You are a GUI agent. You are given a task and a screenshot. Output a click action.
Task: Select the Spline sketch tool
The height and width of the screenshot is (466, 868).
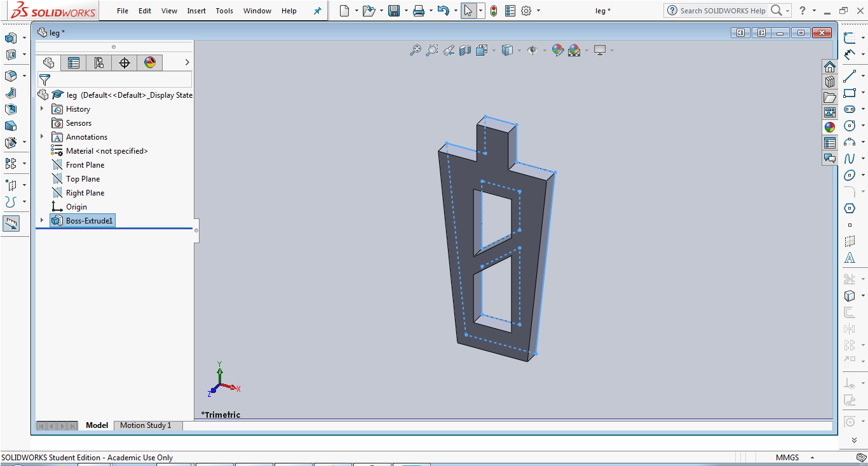pyautogui.click(x=849, y=159)
